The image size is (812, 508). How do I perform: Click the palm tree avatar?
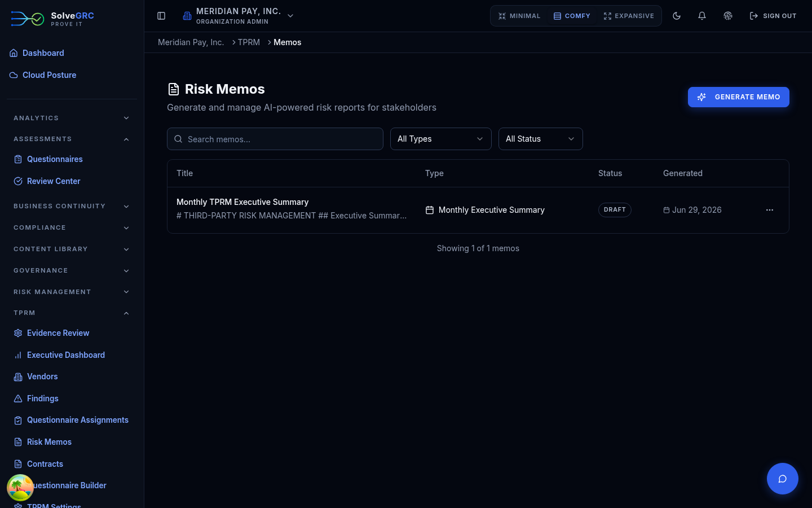pos(20,488)
